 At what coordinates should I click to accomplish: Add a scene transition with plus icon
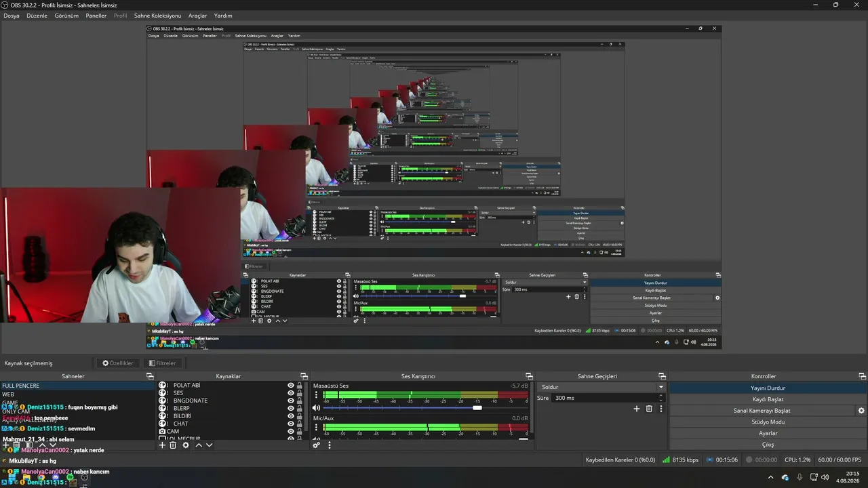(636, 409)
